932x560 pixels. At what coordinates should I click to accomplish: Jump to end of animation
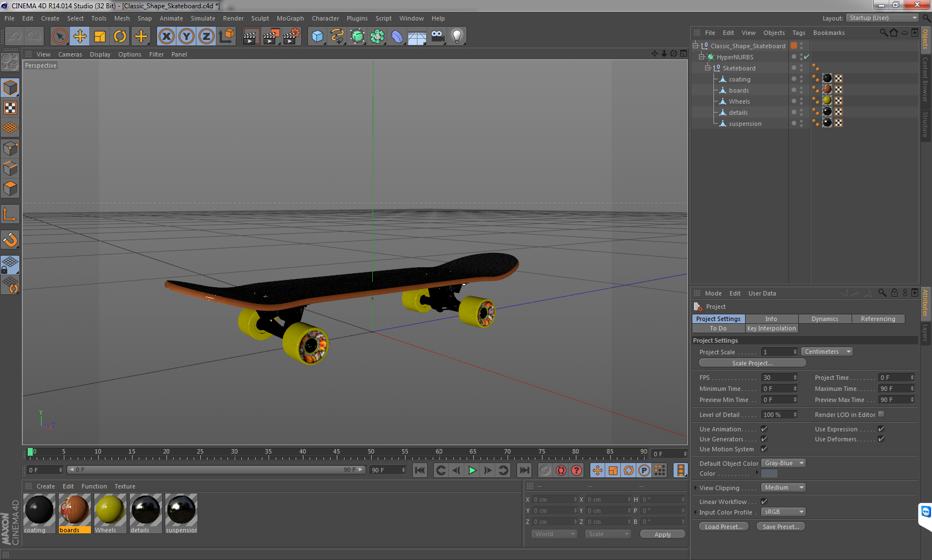[524, 470]
